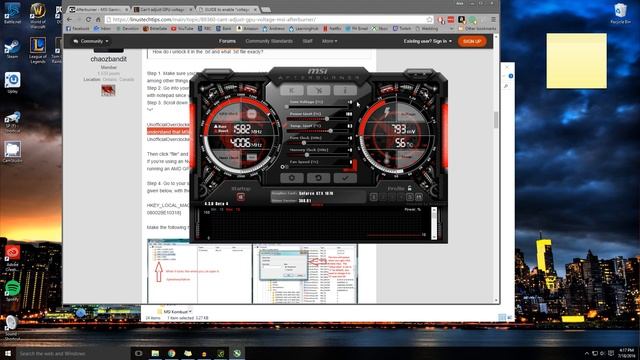Open the chaozbandit user profile link

point(109,59)
